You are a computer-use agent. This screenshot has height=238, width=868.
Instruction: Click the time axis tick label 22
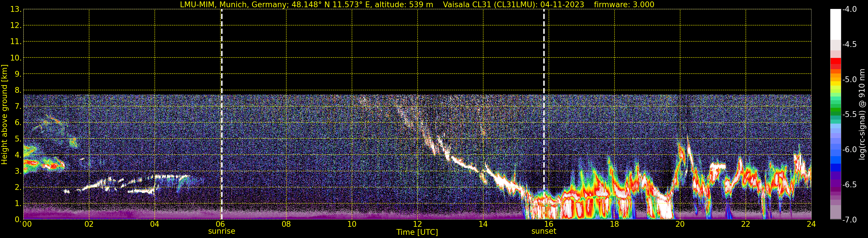tap(746, 224)
